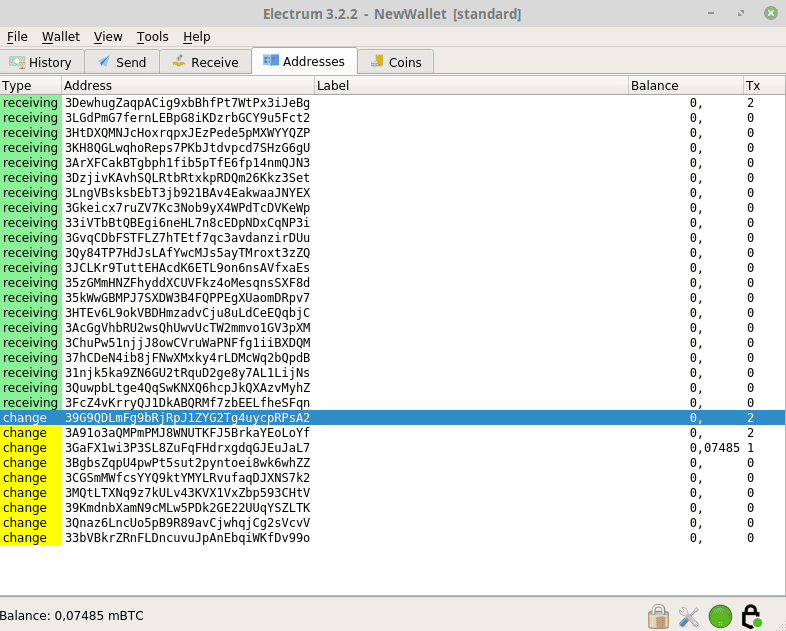
Task: Select address 3HTEv6L9okVBDHmzadvCju8uLdCeEQqbjC
Action: pyautogui.click(x=187, y=313)
